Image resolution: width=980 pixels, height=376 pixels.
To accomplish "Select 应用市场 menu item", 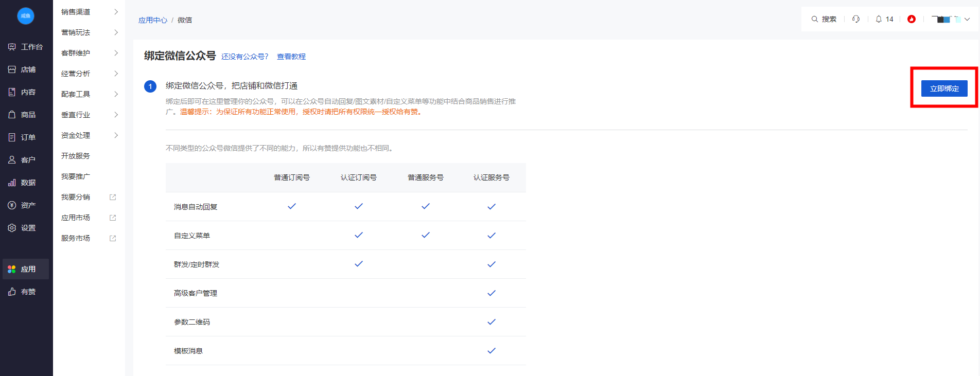I will click(x=76, y=218).
